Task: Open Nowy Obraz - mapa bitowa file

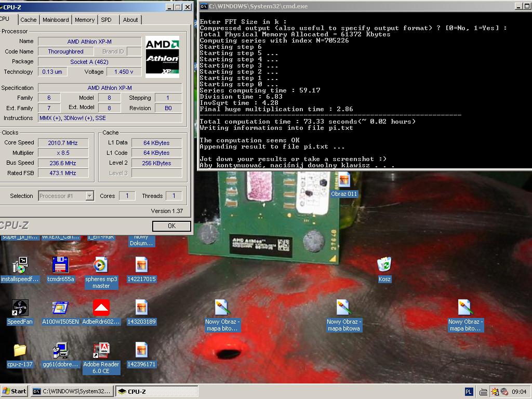Action: (x=344, y=315)
